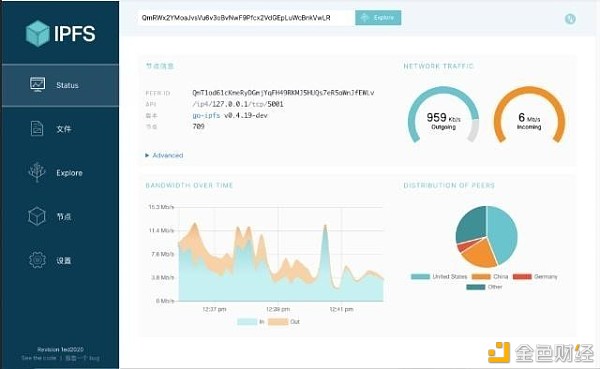Click the 15.3 Mb/s axis label
Screen dimensions: 600x369
pos(161,207)
